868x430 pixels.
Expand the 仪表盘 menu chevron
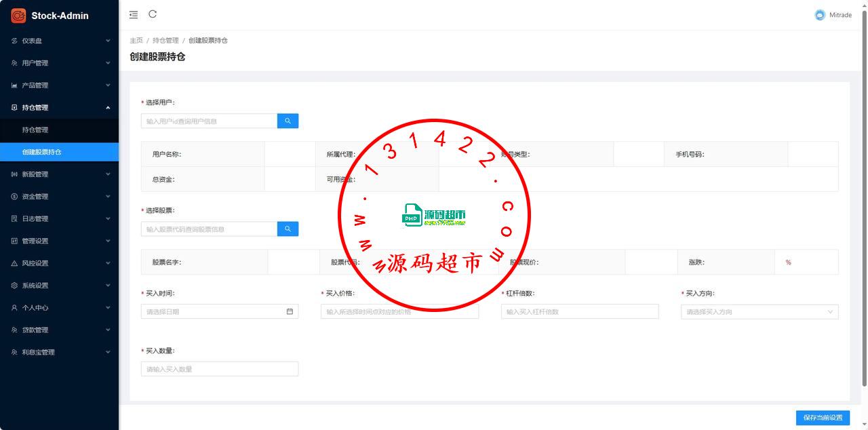(108, 41)
